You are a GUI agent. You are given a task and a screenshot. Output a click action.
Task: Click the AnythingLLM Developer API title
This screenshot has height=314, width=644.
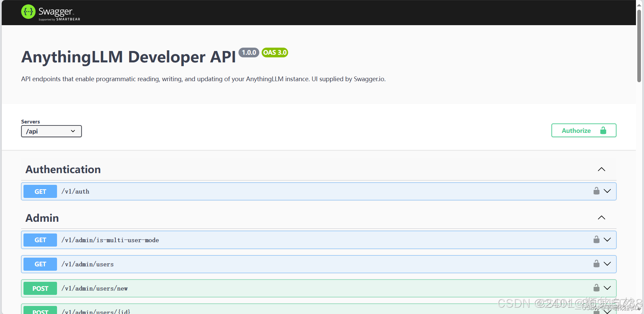(129, 57)
